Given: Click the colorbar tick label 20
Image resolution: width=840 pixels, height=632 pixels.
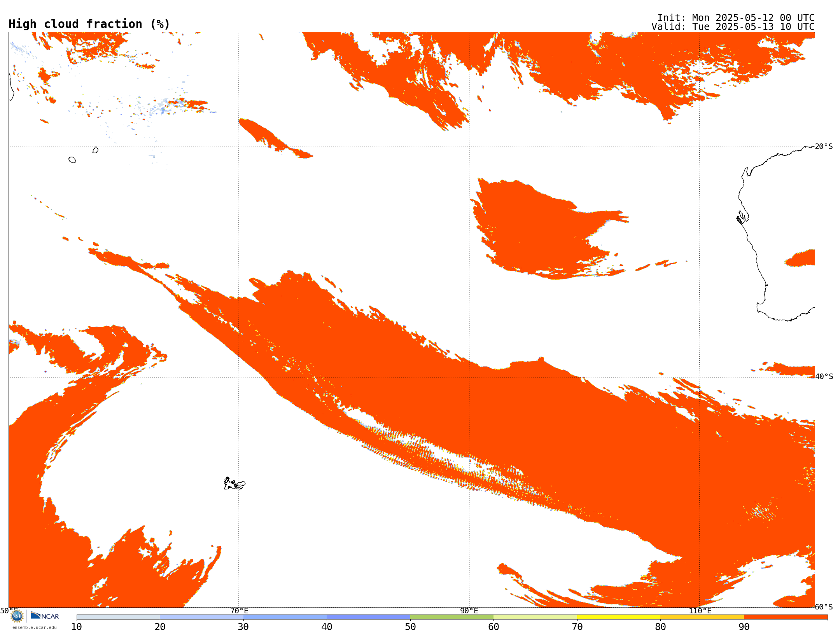Looking at the screenshot, I should click(160, 627).
